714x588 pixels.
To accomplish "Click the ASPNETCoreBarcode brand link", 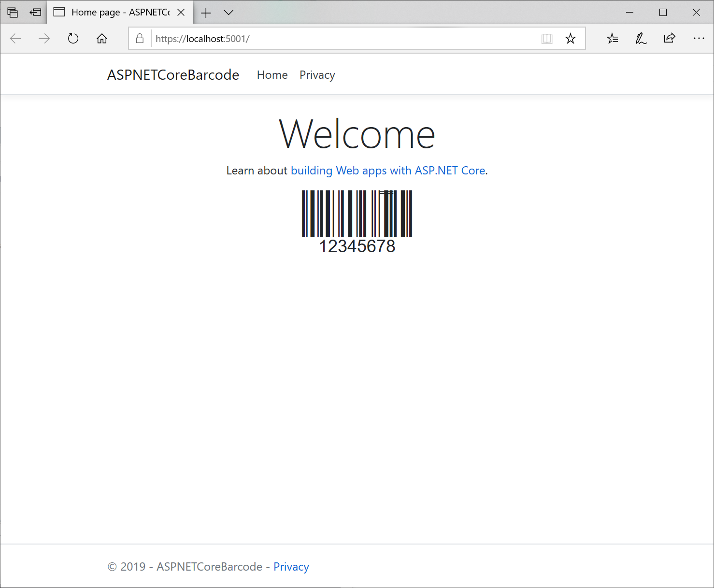I will [x=173, y=75].
